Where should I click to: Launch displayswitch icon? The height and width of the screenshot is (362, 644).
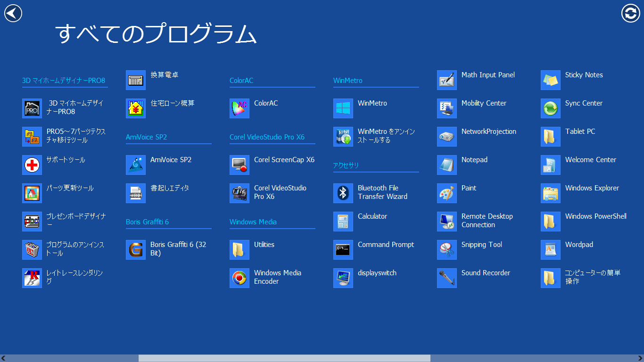343,278
